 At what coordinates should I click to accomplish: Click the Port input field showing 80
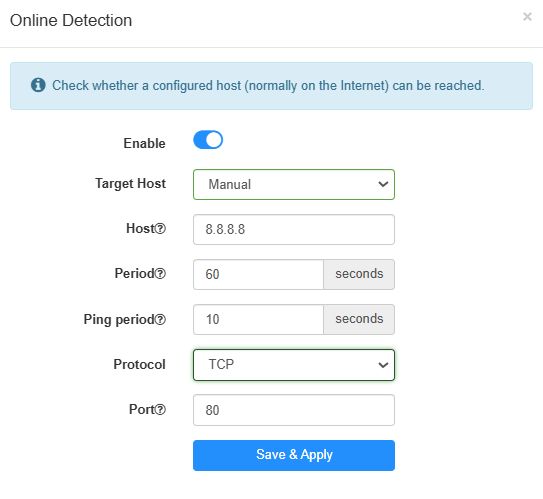coord(294,410)
